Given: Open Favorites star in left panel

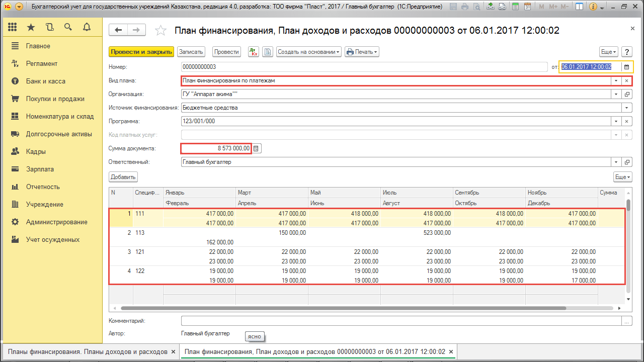Looking at the screenshot, I should pos(31,27).
